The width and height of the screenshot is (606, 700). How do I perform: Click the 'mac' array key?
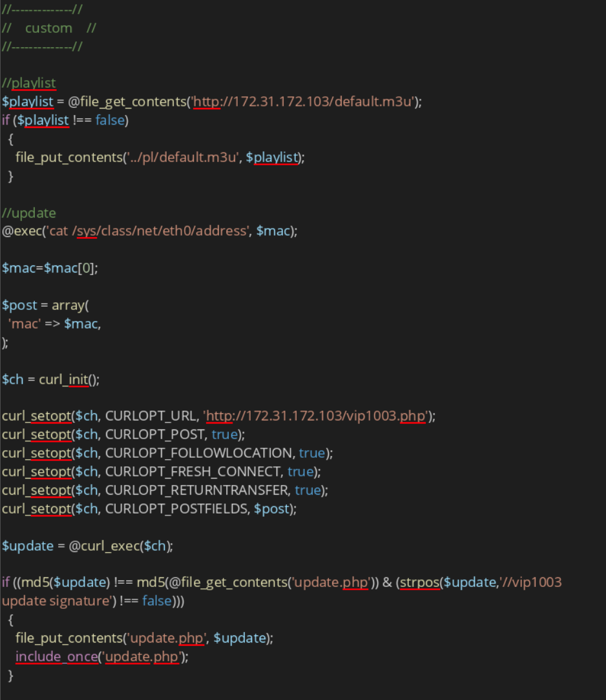[x=25, y=324]
